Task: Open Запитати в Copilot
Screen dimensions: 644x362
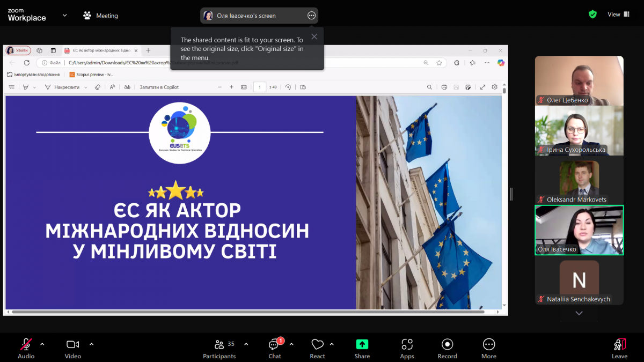Action: (158, 87)
